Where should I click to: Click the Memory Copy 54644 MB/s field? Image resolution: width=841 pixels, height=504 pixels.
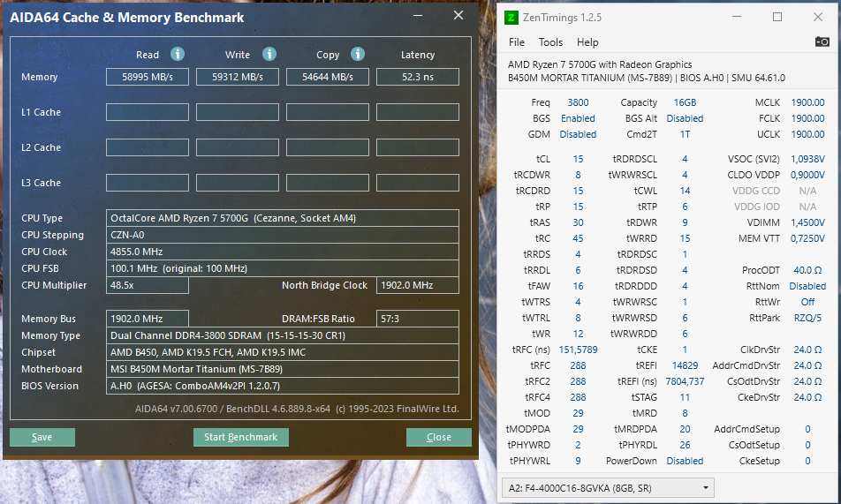point(328,77)
